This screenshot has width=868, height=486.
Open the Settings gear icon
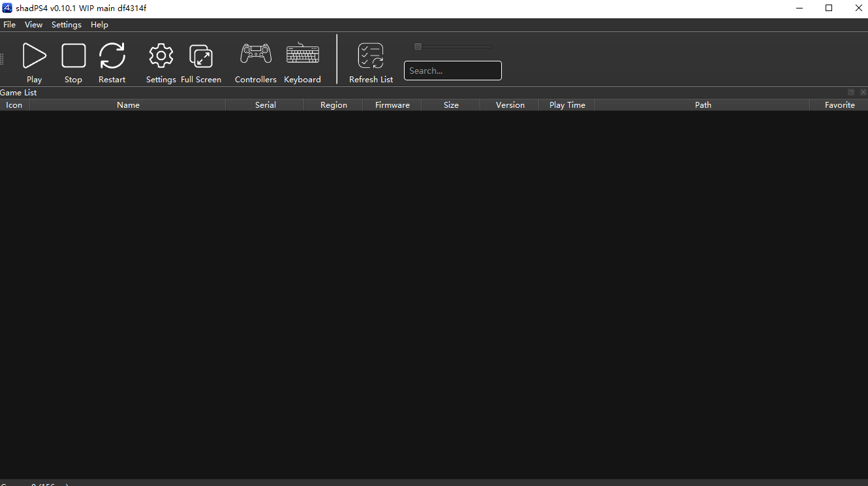[161, 56]
